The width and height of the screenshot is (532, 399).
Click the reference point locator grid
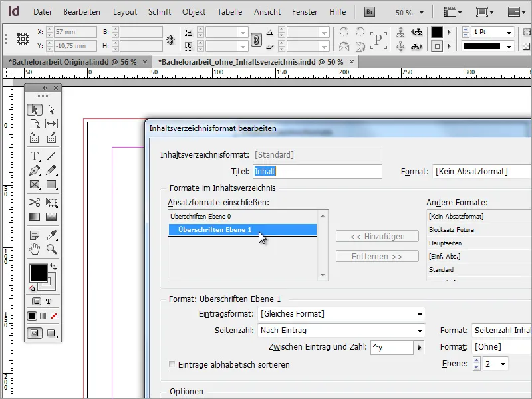[x=23, y=39]
